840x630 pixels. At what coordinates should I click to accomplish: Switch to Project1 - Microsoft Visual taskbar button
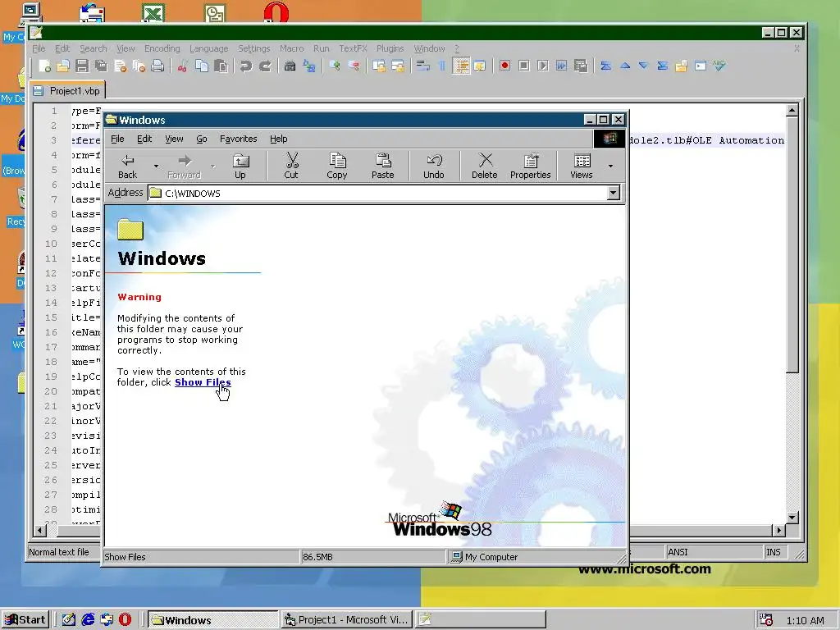(347, 620)
